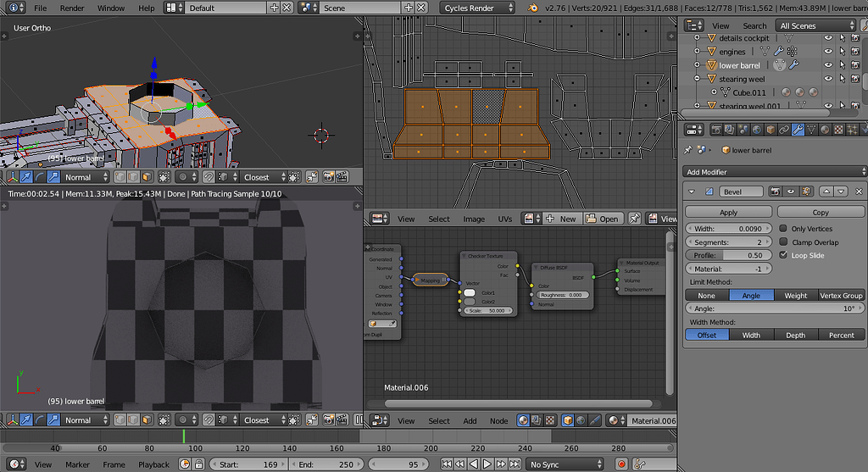Click the pin icon in properties header
868x472 pixels.
click(x=688, y=150)
